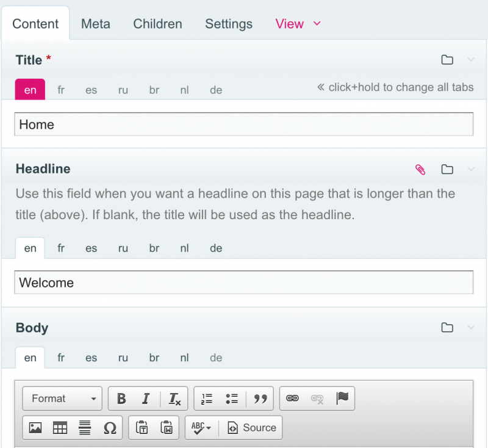Select the 'br' language tab for Body
This screenshot has width=488, height=448.
154,358
